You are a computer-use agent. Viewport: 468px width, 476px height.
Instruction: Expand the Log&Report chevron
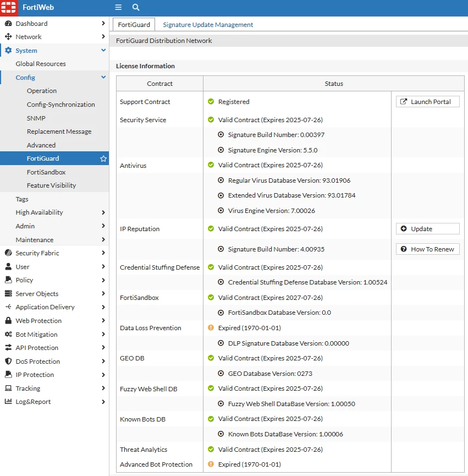pos(103,402)
